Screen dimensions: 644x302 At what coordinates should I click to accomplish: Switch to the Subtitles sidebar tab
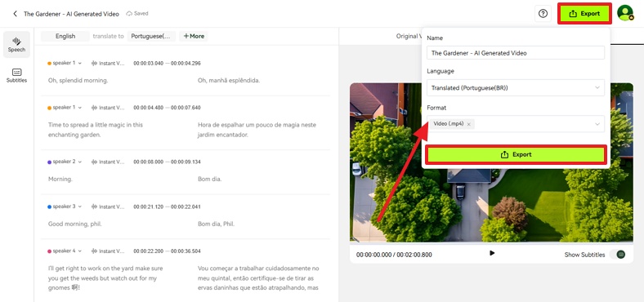pyautogui.click(x=16, y=76)
